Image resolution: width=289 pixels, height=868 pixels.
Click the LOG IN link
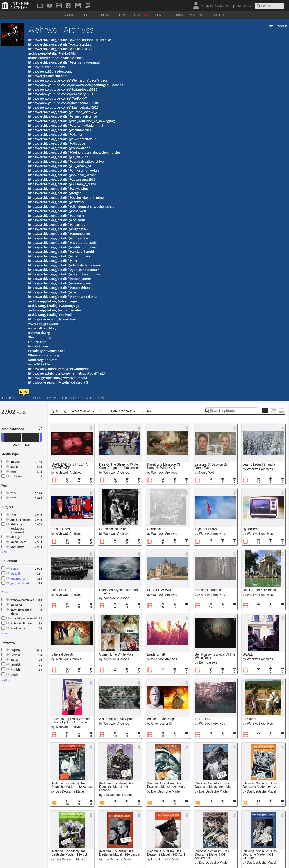222,6
